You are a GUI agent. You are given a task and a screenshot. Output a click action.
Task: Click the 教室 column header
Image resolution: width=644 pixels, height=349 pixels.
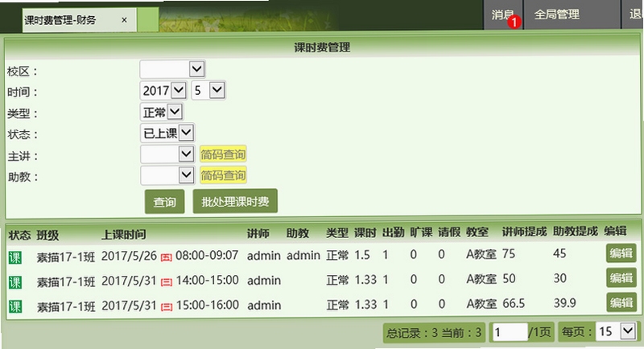(x=477, y=232)
